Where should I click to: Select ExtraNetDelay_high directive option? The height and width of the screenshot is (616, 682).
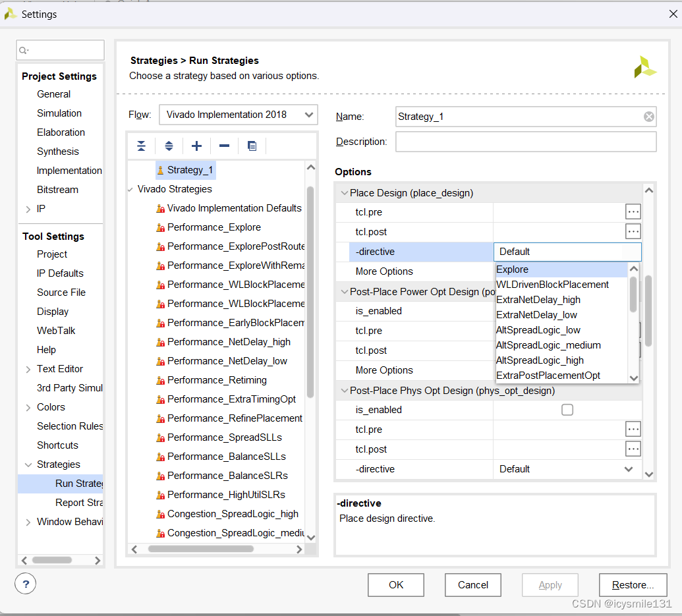point(561,300)
